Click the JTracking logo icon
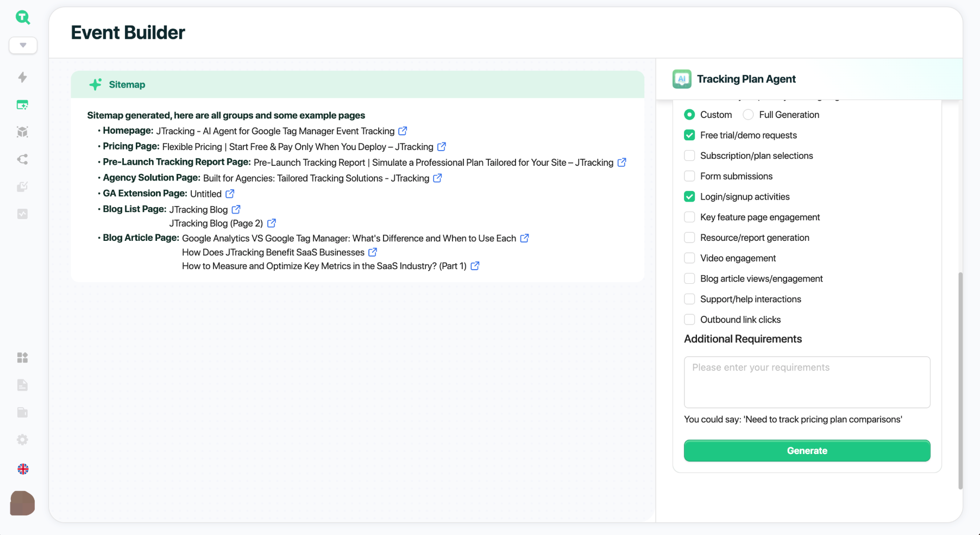This screenshot has width=980, height=535. 22,17
